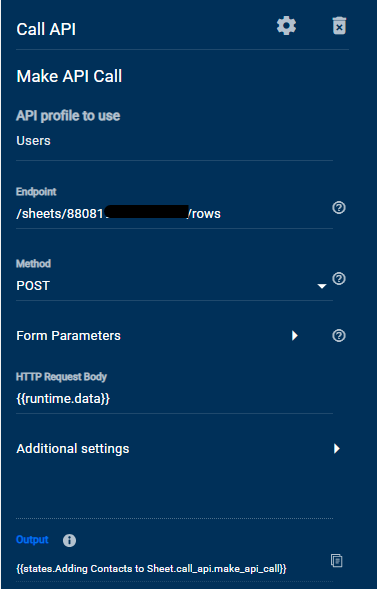Click into the Endpoint input field
The width and height of the screenshot is (377, 589).
[174, 213]
